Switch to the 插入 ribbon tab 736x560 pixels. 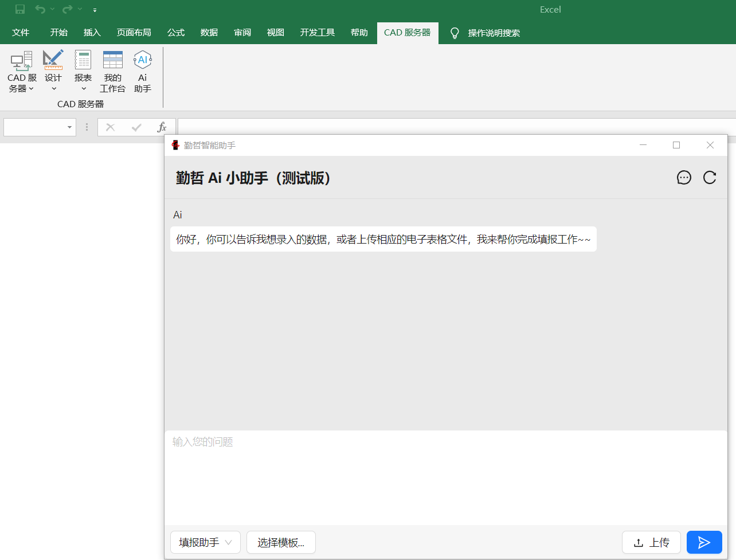92,33
